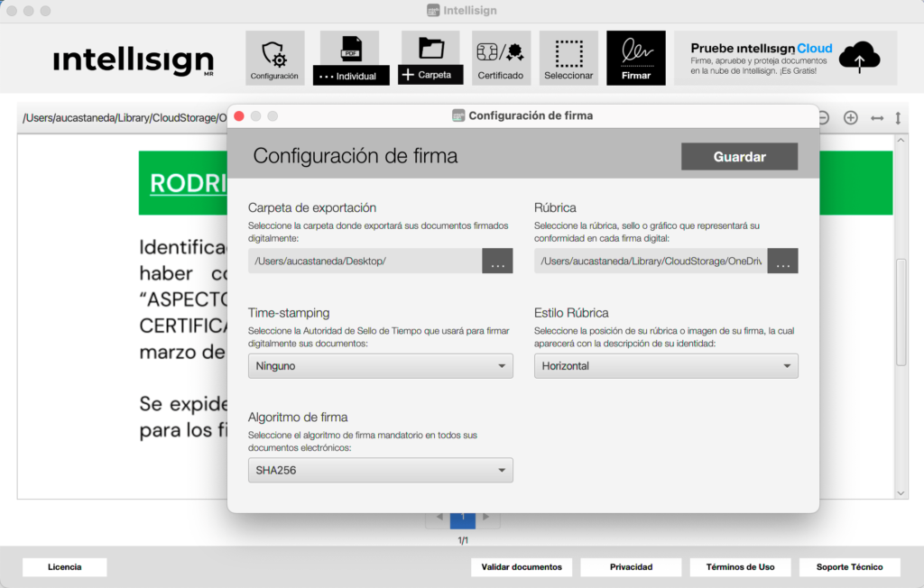Click the document vertical scrollbar thumb
This screenshot has height=588, width=924.
901,312
